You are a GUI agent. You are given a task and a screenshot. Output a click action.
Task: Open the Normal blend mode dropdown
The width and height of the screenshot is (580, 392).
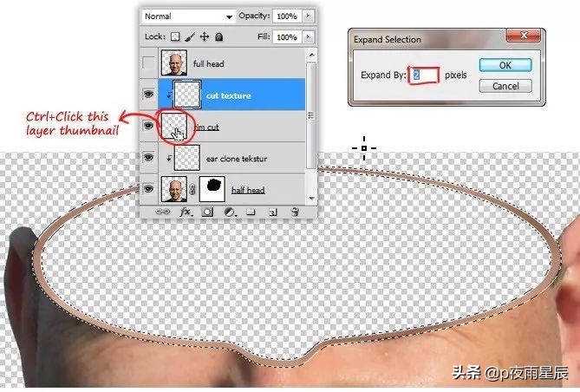pyautogui.click(x=188, y=16)
